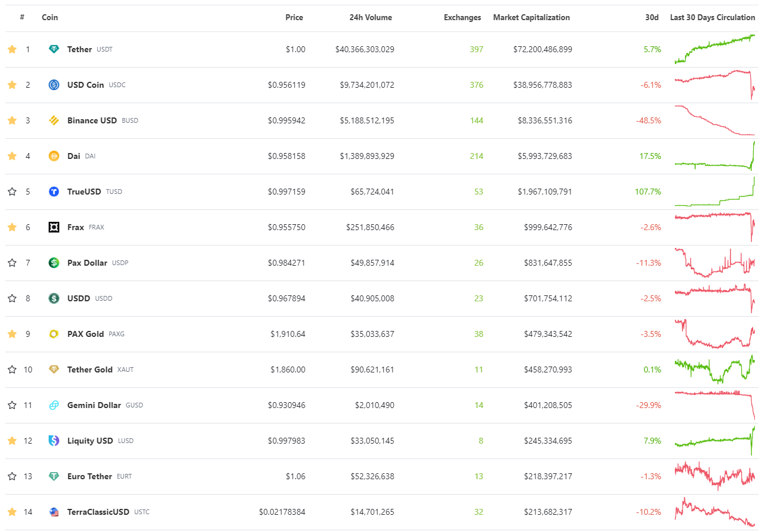Open the TerraClassicUSD name link
The width and height of the screenshot is (765, 532).
[98, 512]
